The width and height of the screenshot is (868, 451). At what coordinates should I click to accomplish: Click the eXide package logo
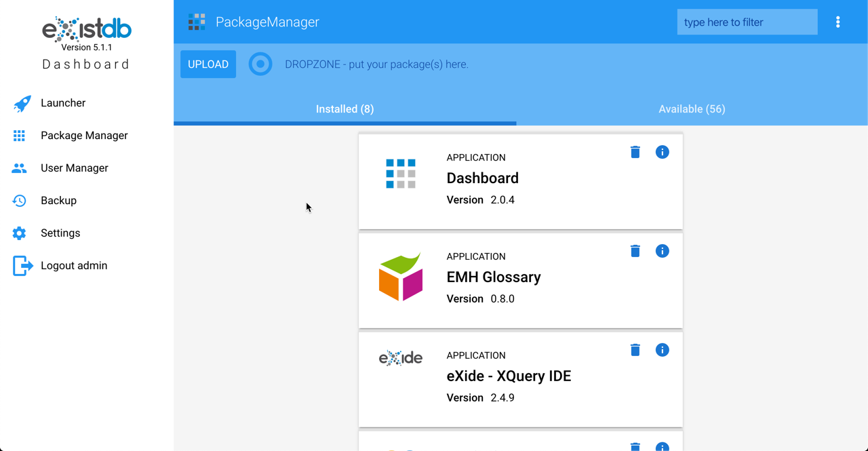(401, 357)
